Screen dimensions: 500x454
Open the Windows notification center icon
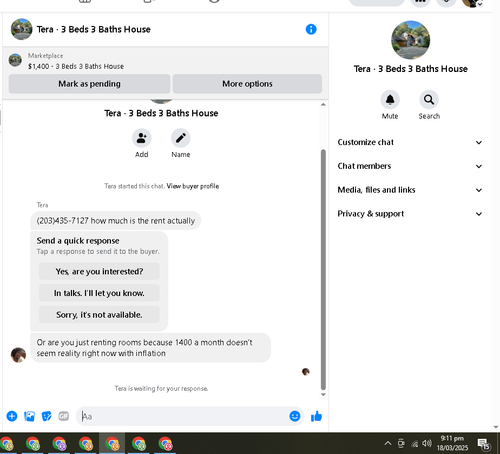click(483, 444)
